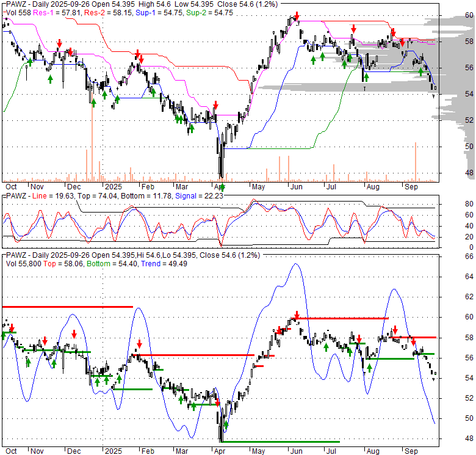Click the top chart title PAWZ Daily header
Image resolution: width=476 pixels, height=455 pixels.
pos(142,4)
